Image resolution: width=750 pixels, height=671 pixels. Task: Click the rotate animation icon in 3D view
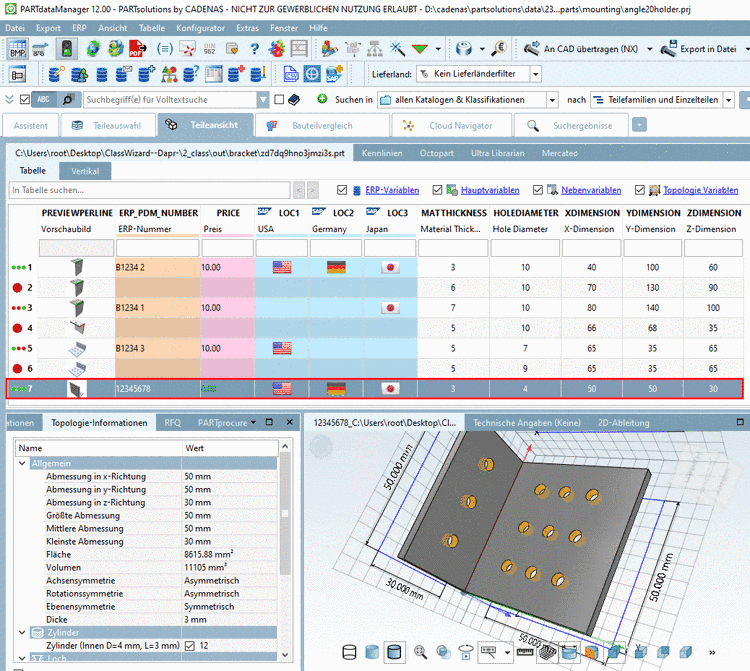[x=465, y=652]
